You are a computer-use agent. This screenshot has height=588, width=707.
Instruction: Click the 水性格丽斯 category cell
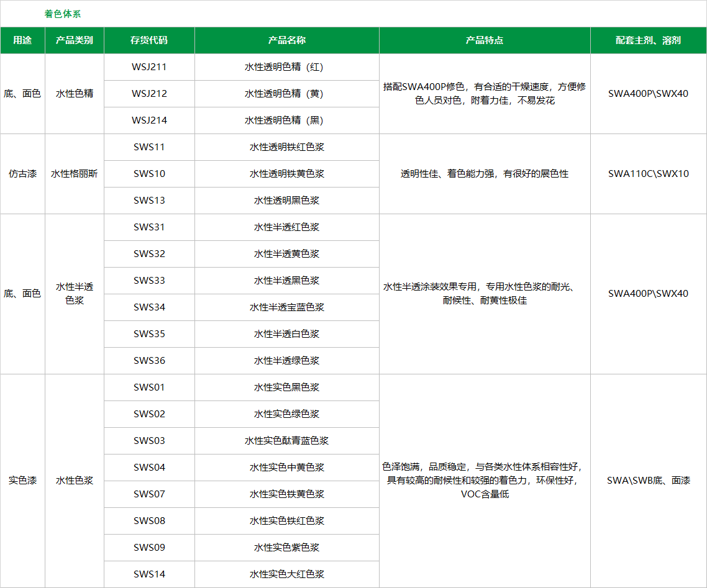(75, 173)
